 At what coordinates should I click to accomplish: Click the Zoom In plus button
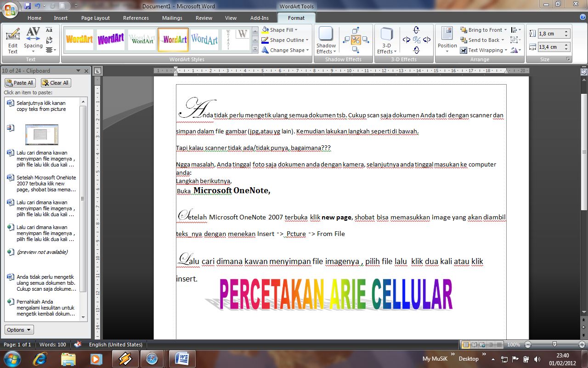pyautogui.click(x=582, y=345)
